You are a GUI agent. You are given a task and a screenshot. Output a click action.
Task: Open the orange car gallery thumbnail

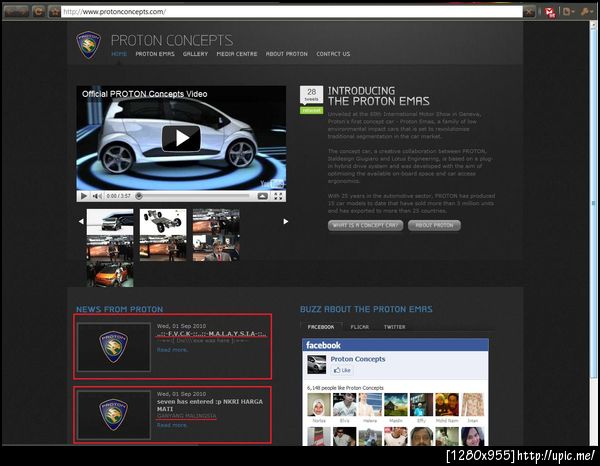pyautogui.click(x=110, y=274)
